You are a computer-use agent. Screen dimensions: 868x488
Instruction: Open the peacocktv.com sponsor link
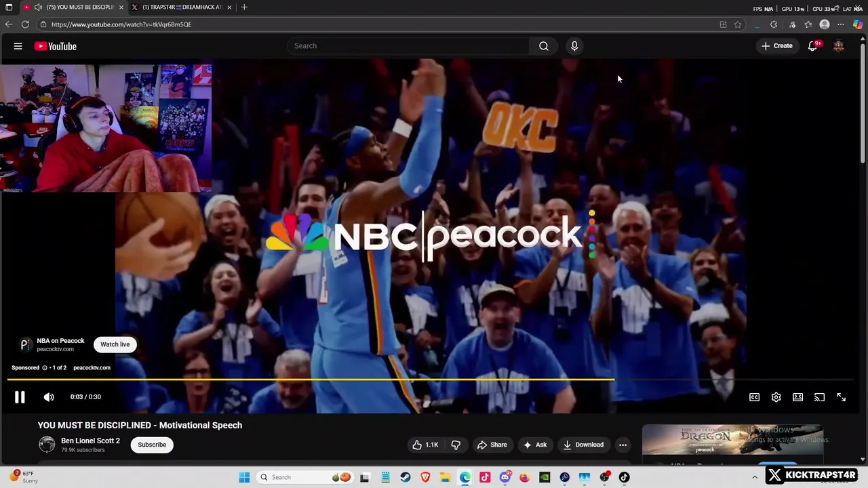[x=92, y=367]
